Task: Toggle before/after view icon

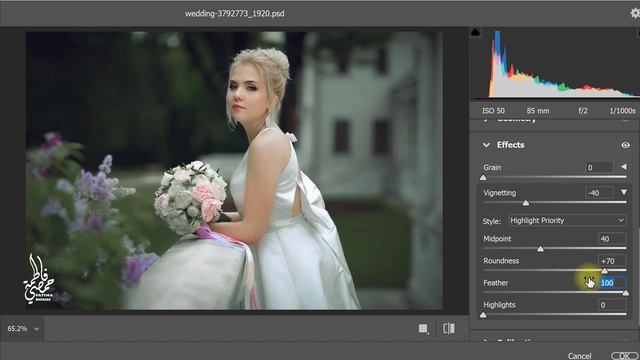Action: (x=449, y=329)
